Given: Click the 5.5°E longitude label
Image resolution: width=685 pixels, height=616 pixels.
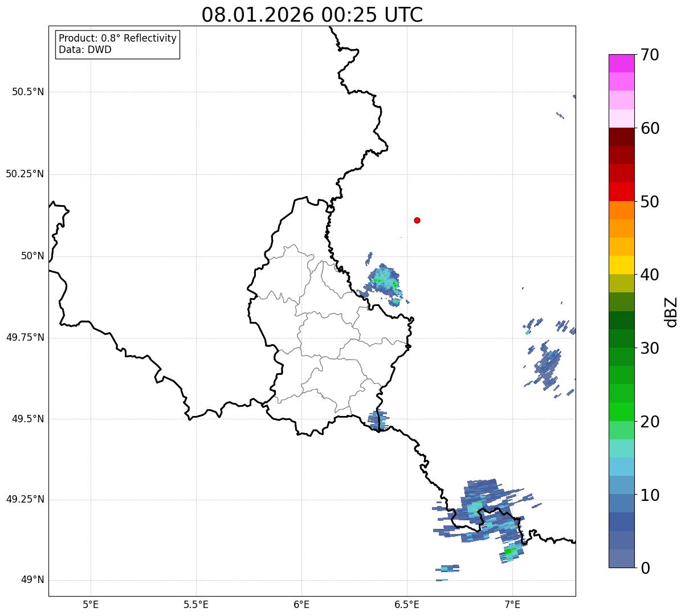Looking at the screenshot, I should [x=196, y=605].
